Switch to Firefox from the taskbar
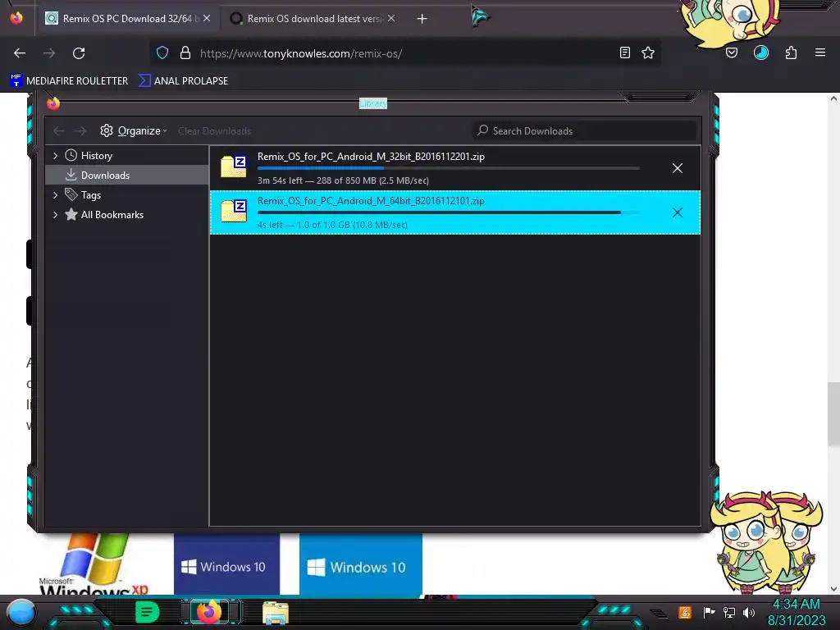Image resolution: width=840 pixels, height=630 pixels. tap(209, 612)
